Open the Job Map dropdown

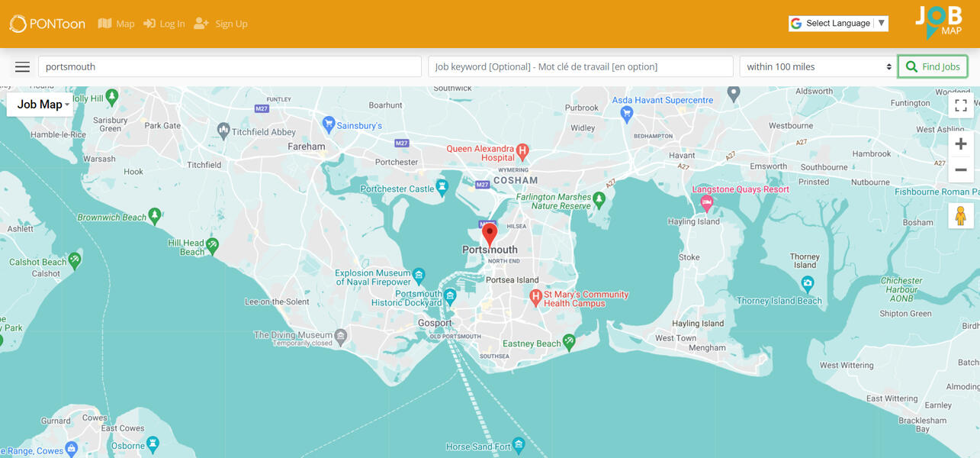(x=40, y=104)
